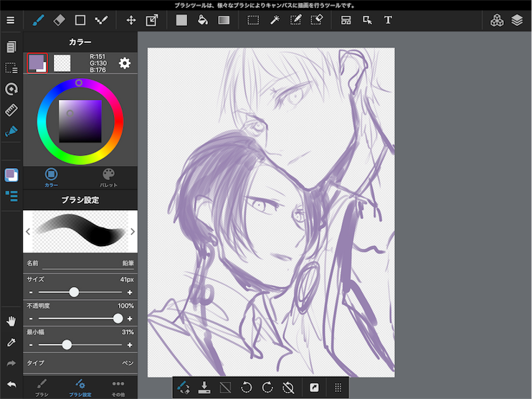Show previous brush preview with left chevron
532x399 pixels.
click(x=28, y=232)
